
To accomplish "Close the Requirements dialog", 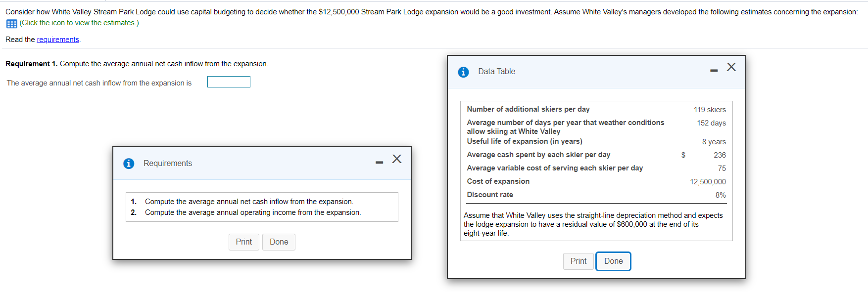I will coord(397,159).
